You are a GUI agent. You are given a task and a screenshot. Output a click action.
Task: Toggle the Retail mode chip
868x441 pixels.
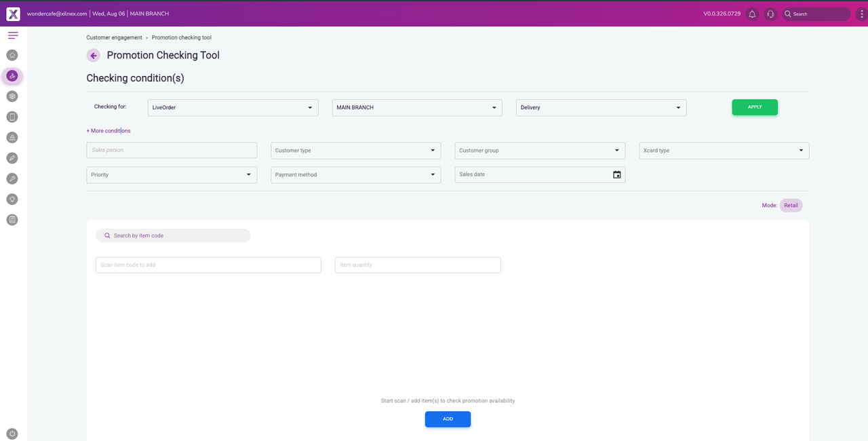(791, 206)
